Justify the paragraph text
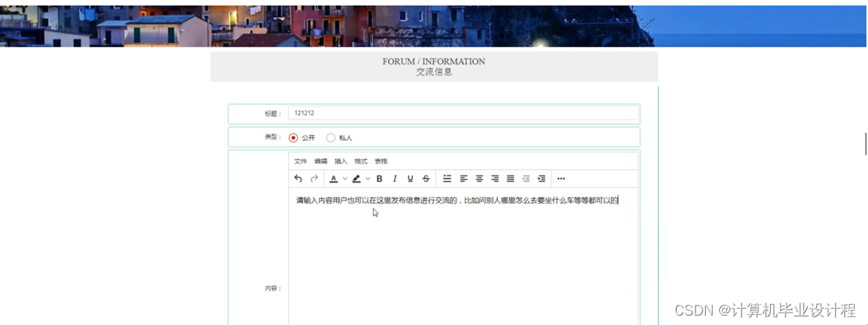868x325 pixels. pos(510,179)
